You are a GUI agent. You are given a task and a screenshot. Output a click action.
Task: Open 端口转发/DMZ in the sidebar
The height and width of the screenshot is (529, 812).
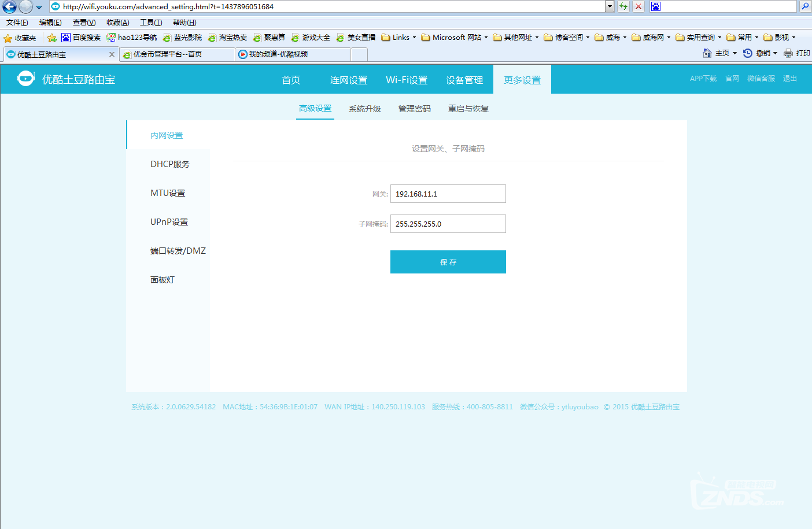click(168, 251)
